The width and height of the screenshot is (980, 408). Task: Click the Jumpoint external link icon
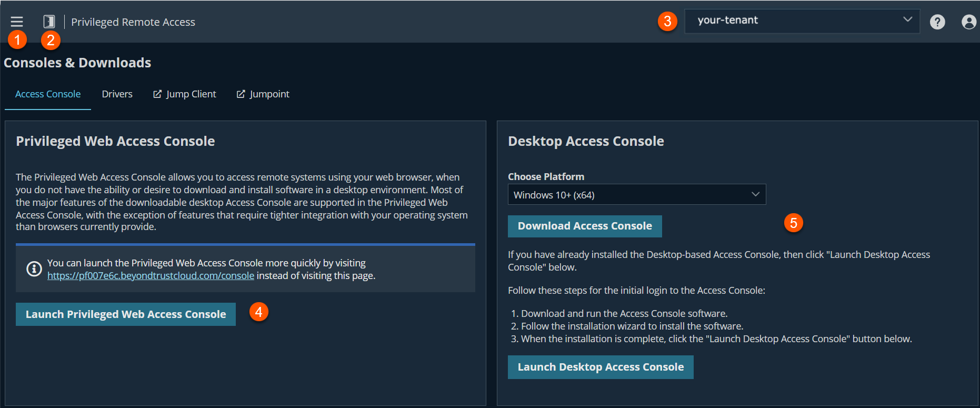(241, 94)
